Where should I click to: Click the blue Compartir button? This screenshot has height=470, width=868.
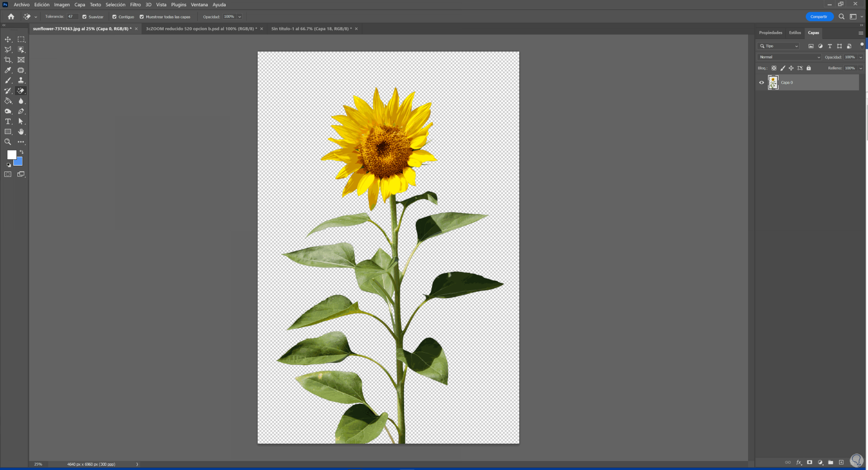(819, 17)
